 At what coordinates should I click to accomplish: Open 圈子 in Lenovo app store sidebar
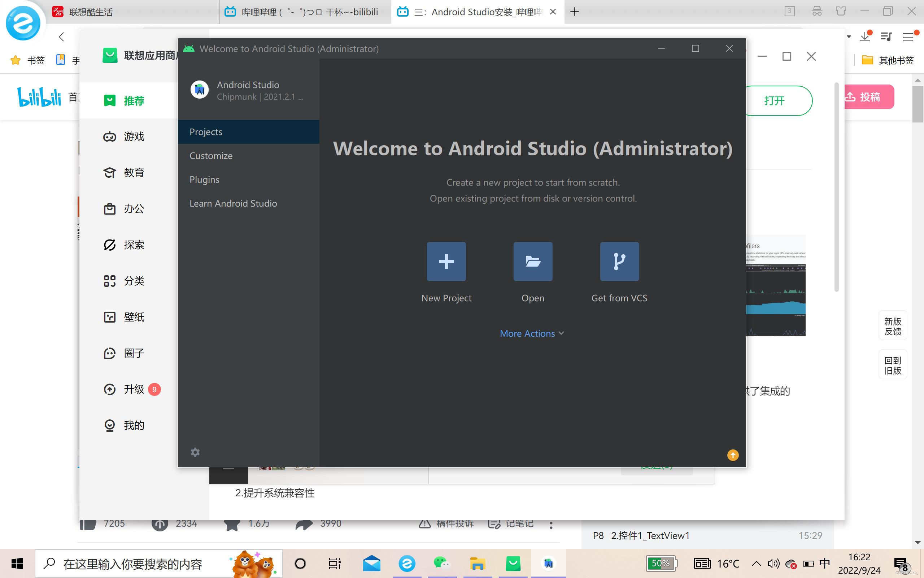coord(128,353)
